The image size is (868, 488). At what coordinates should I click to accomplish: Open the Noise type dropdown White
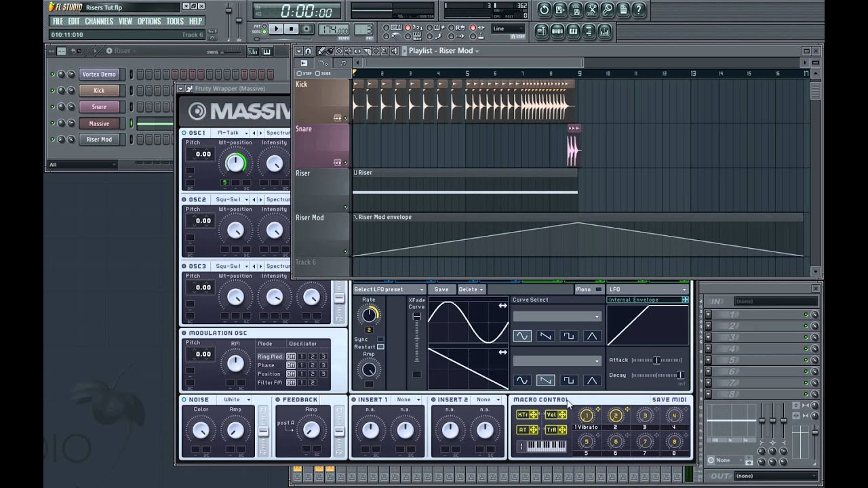pyautogui.click(x=237, y=400)
